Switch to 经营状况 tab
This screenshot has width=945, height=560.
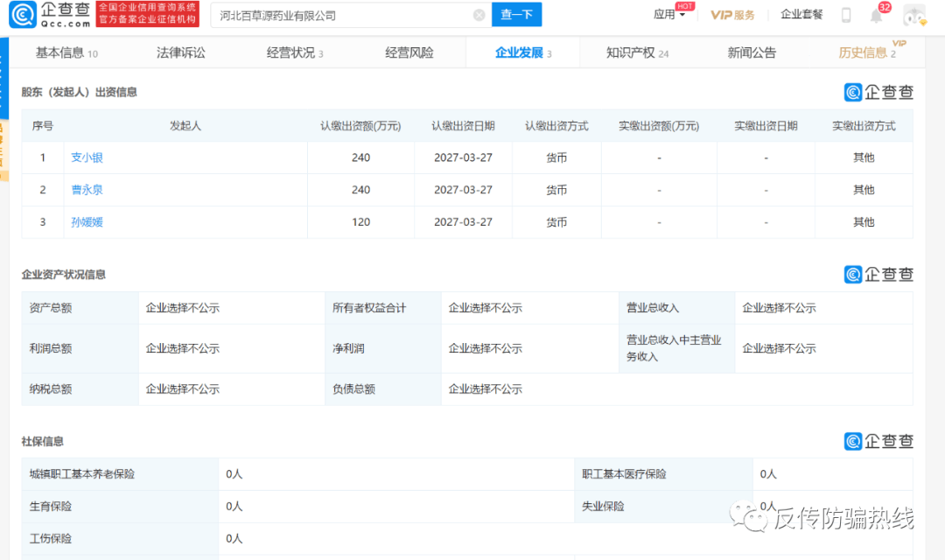tap(295, 53)
